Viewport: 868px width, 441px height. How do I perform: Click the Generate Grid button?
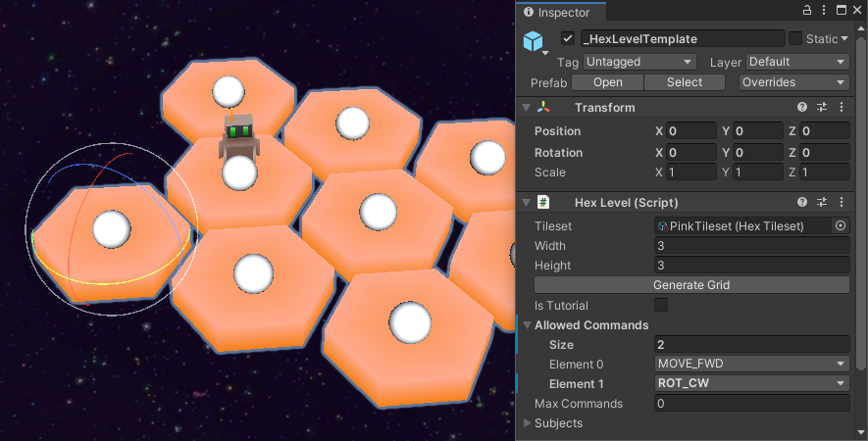691,285
